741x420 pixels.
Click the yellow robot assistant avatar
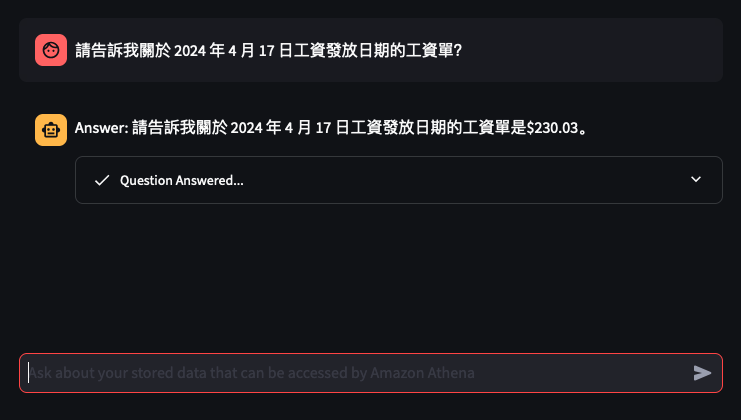pos(51,130)
